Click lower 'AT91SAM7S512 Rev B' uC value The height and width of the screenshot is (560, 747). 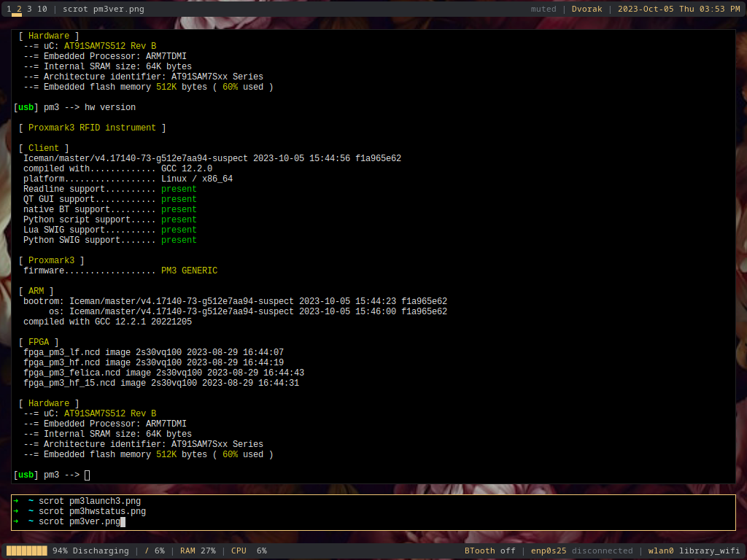coord(110,414)
